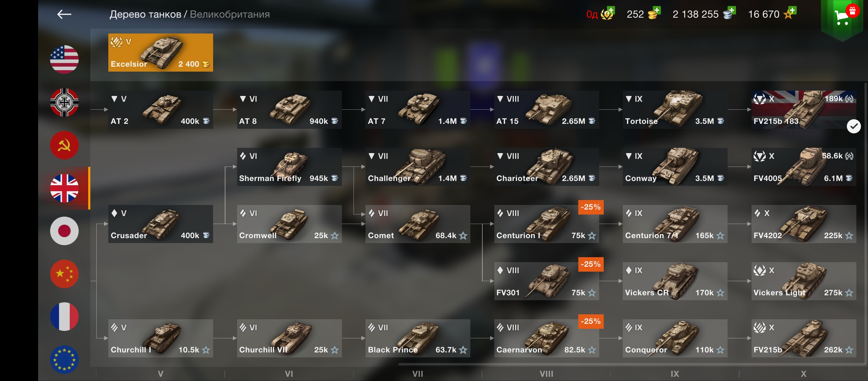The height and width of the screenshot is (381, 868).
Task: Go back with the left arrow
Action: coord(64,14)
